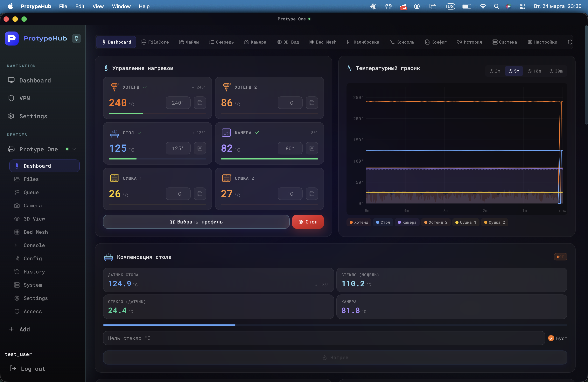Switch to the FilaCore tab
Screen dimensions: 588x382
coord(155,42)
